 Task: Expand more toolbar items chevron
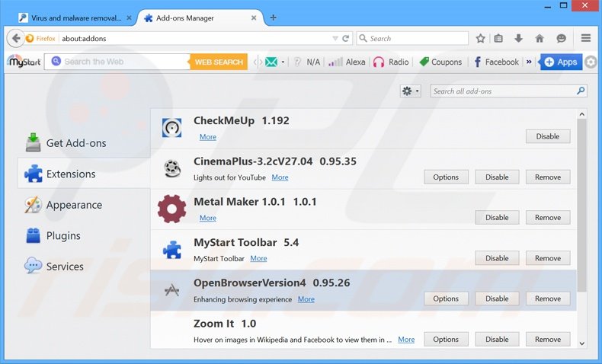coord(529,62)
